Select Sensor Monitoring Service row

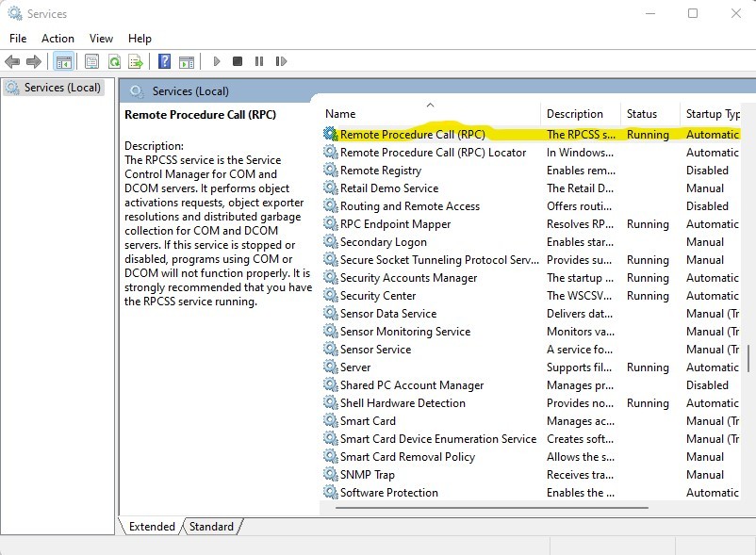point(531,332)
